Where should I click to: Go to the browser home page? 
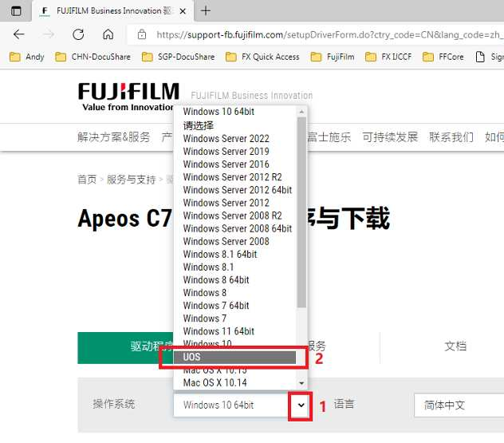point(108,34)
